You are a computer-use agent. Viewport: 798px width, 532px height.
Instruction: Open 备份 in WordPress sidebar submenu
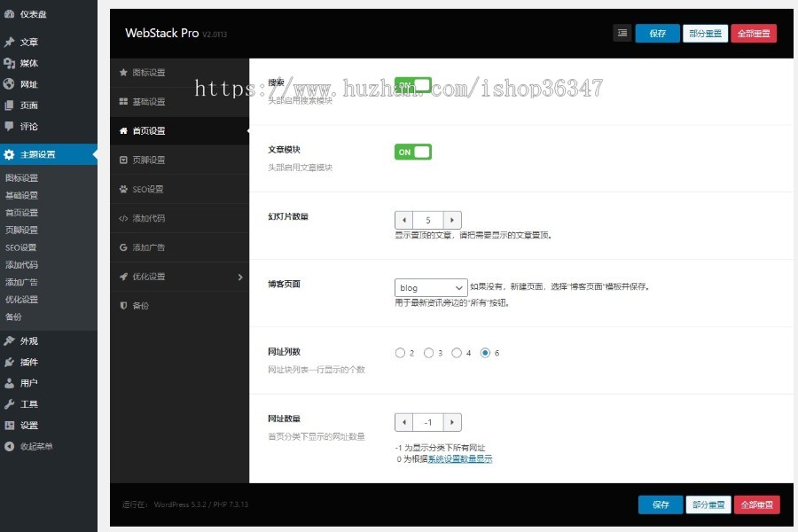[x=13, y=317]
